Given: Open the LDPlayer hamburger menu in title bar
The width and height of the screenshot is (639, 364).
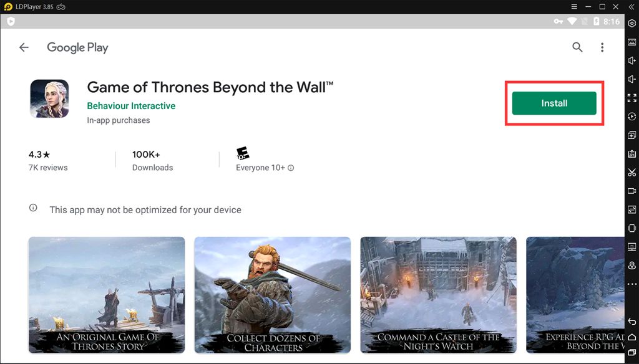Looking at the screenshot, I should (x=574, y=6).
